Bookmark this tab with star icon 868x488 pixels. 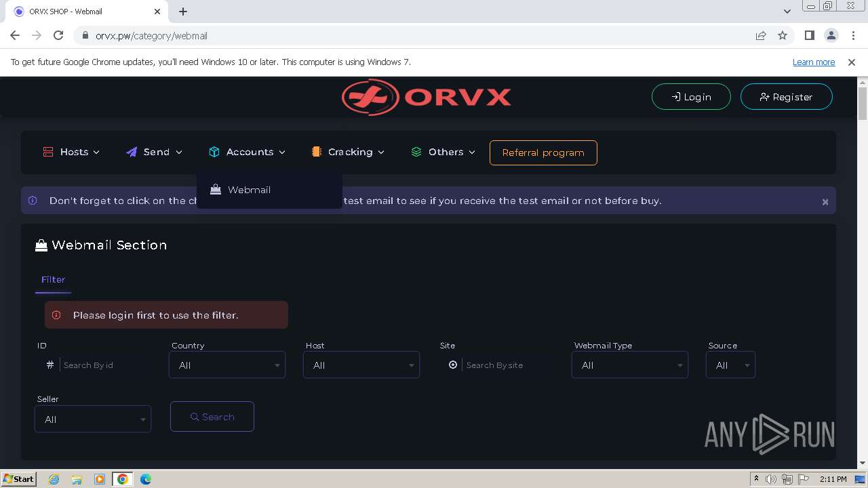coord(783,35)
